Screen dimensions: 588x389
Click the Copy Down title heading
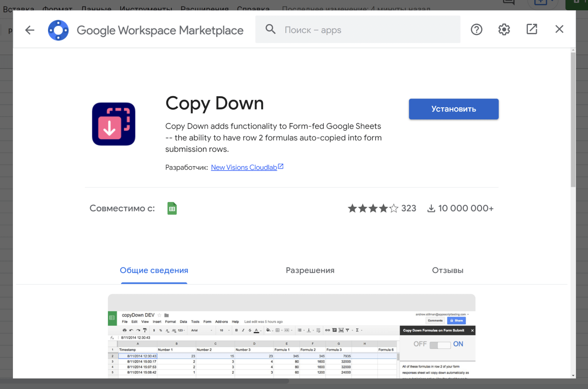tap(214, 103)
